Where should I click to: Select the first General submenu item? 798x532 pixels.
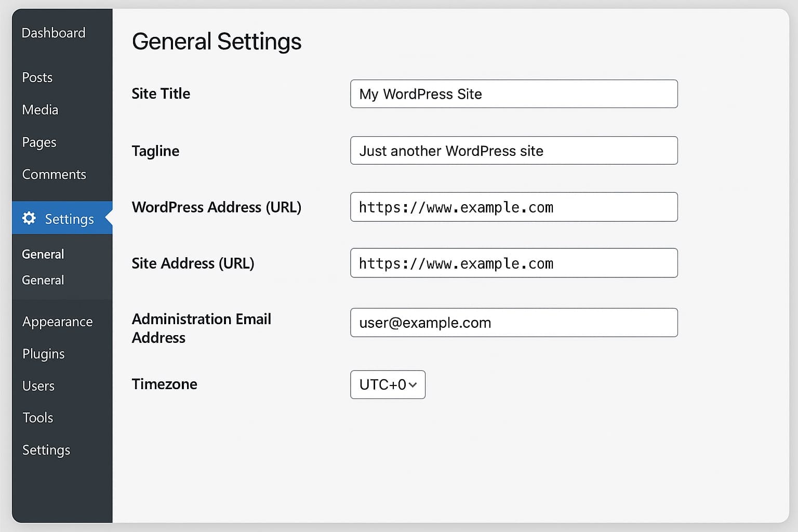coord(43,254)
